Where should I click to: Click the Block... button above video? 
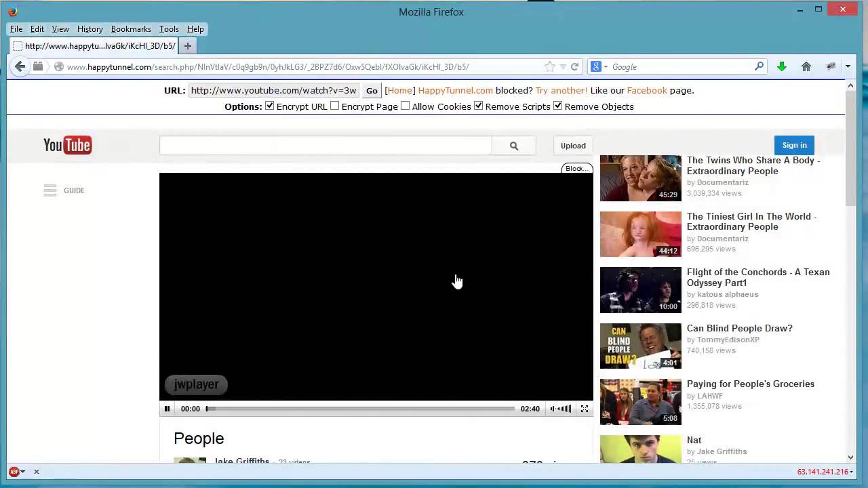point(577,168)
